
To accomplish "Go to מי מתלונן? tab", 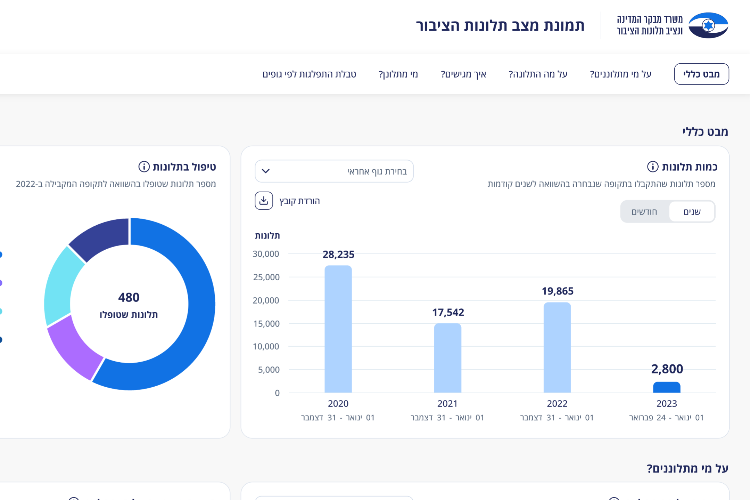I will (x=398, y=74).
